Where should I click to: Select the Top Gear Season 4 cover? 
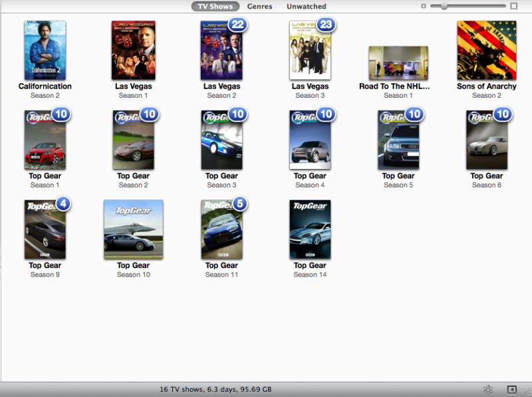click(x=310, y=140)
